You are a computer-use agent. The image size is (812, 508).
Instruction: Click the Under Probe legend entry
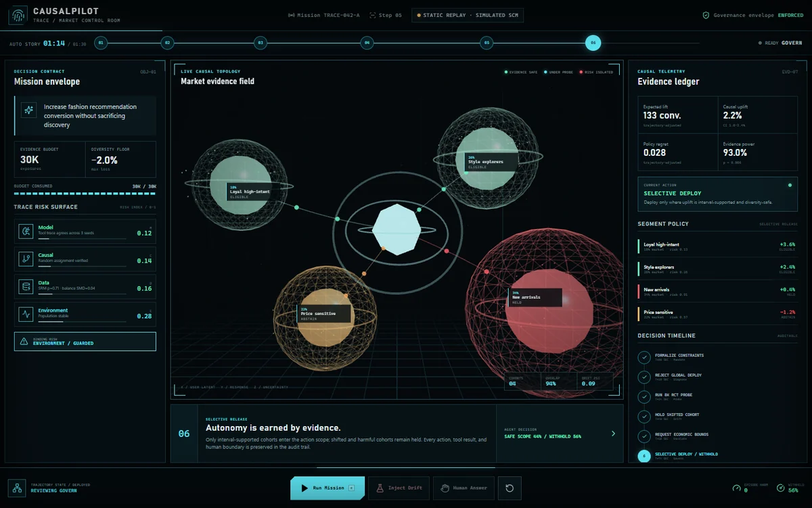[x=558, y=72]
